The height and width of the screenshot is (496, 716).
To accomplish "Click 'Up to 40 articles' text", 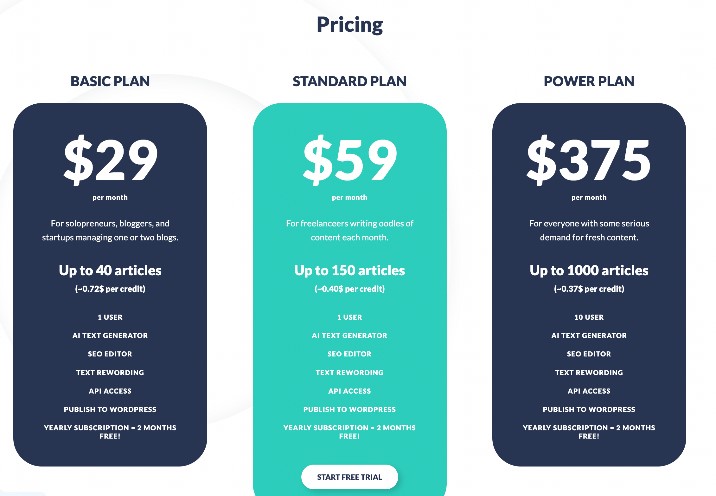I will [x=110, y=270].
